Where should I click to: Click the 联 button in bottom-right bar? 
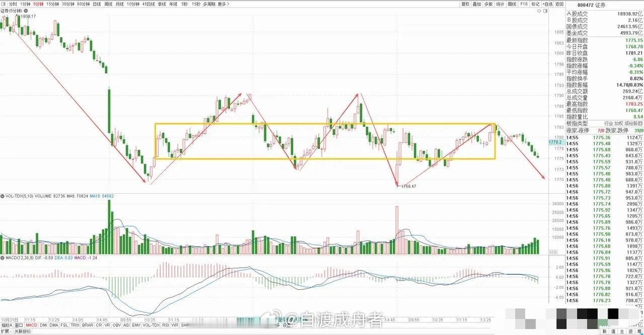[x=604, y=331]
